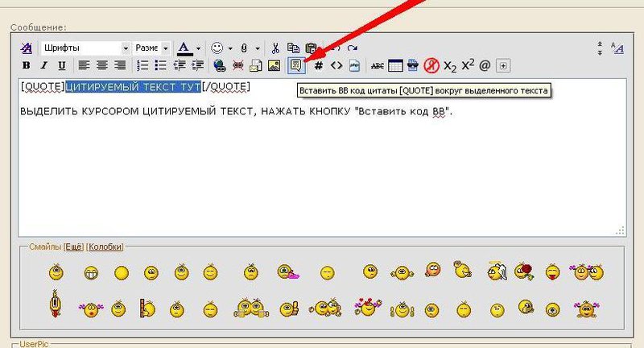Image resolution: width=644 pixels, height=348 pixels.
Task: Toggle italic text formatting
Action: pyautogui.click(x=40, y=65)
